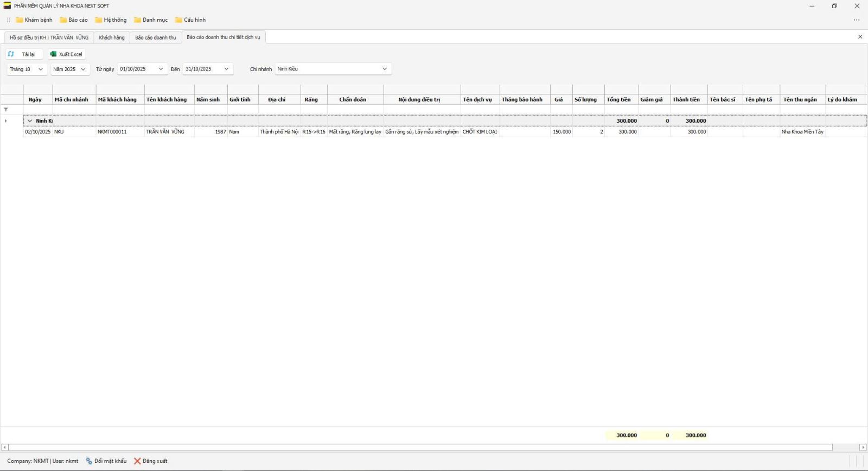Click the Tải lại reload icon
868x471 pixels.
(11, 54)
